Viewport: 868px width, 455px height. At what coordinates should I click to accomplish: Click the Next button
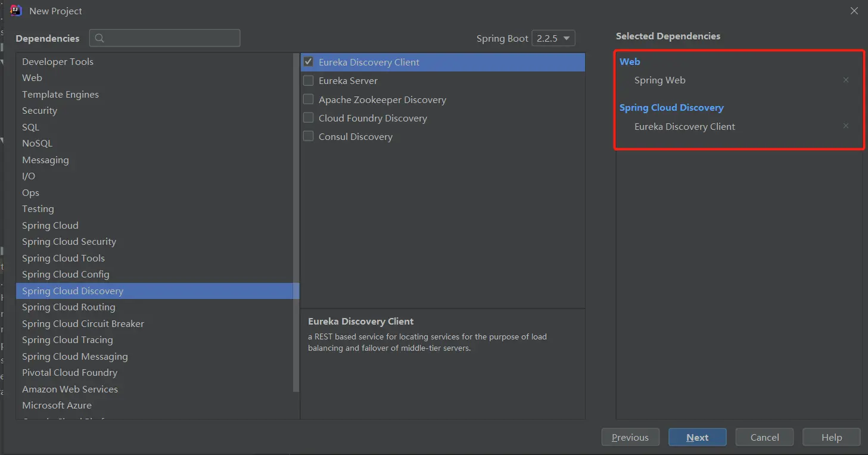(698, 437)
